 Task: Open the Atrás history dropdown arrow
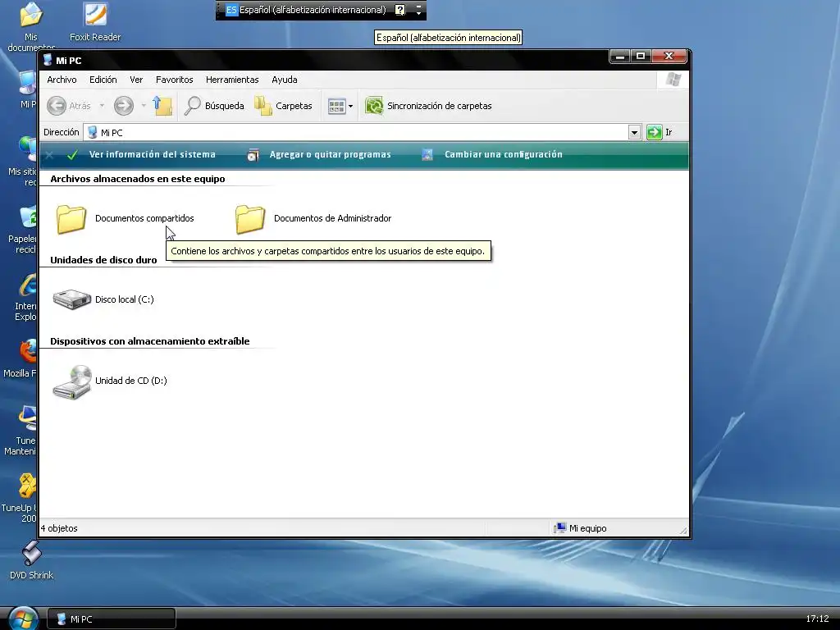point(102,106)
